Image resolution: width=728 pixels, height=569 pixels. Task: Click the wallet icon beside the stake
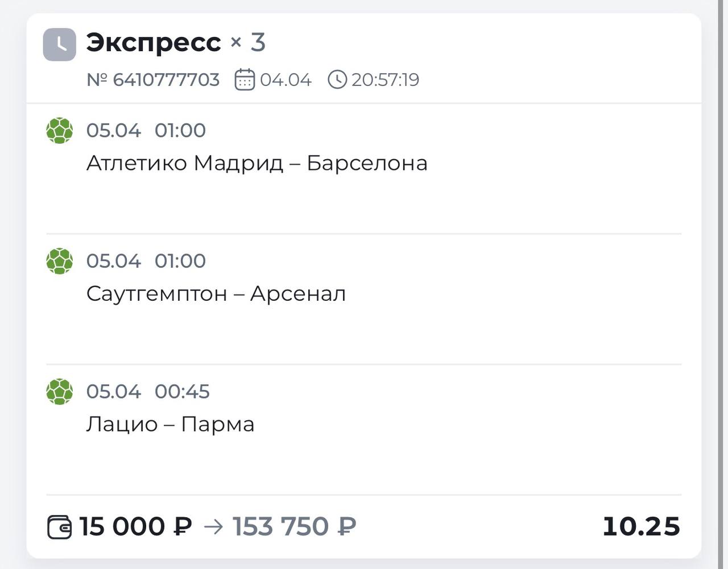click(x=59, y=527)
